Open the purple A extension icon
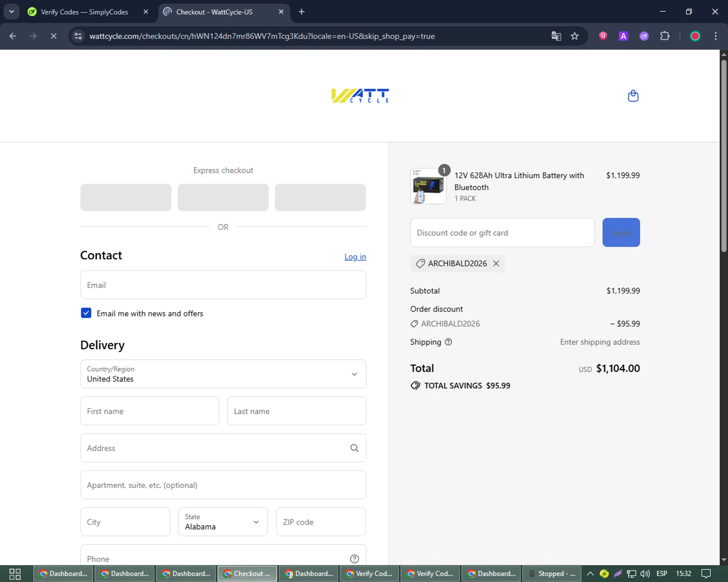 [x=624, y=36]
